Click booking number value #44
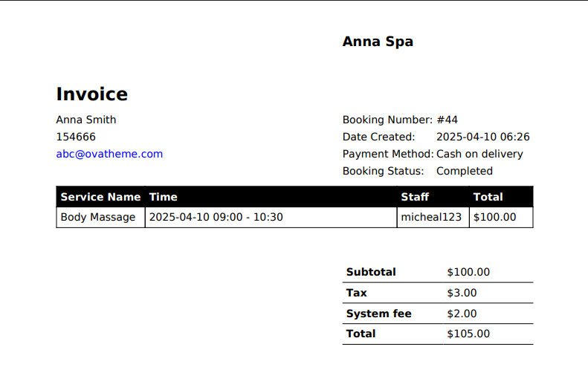Viewport: 588px width, 367px height. 447,120
